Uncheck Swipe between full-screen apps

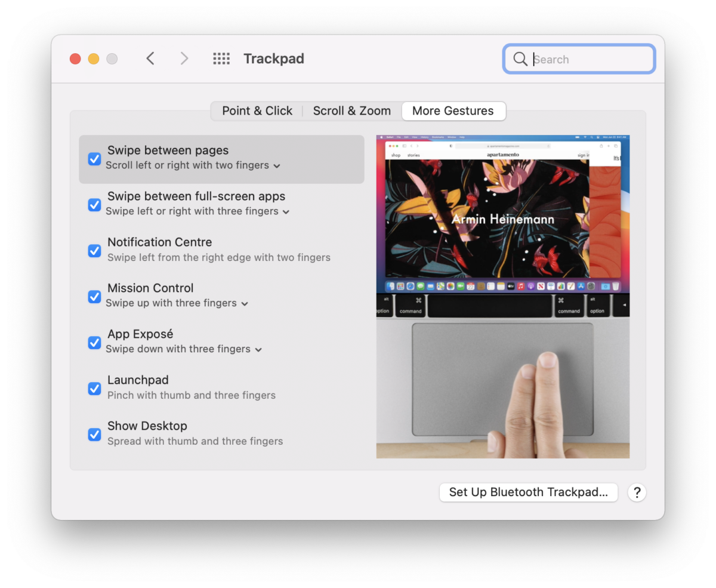point(94,205)
